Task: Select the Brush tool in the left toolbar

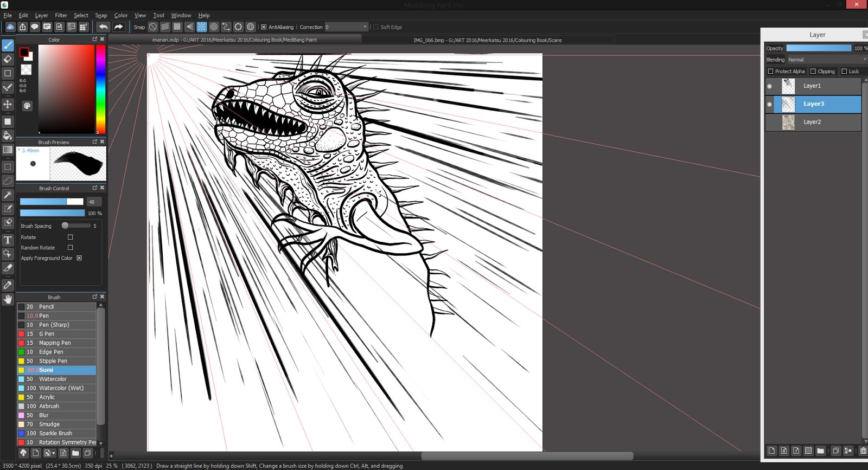Action: 8,46
